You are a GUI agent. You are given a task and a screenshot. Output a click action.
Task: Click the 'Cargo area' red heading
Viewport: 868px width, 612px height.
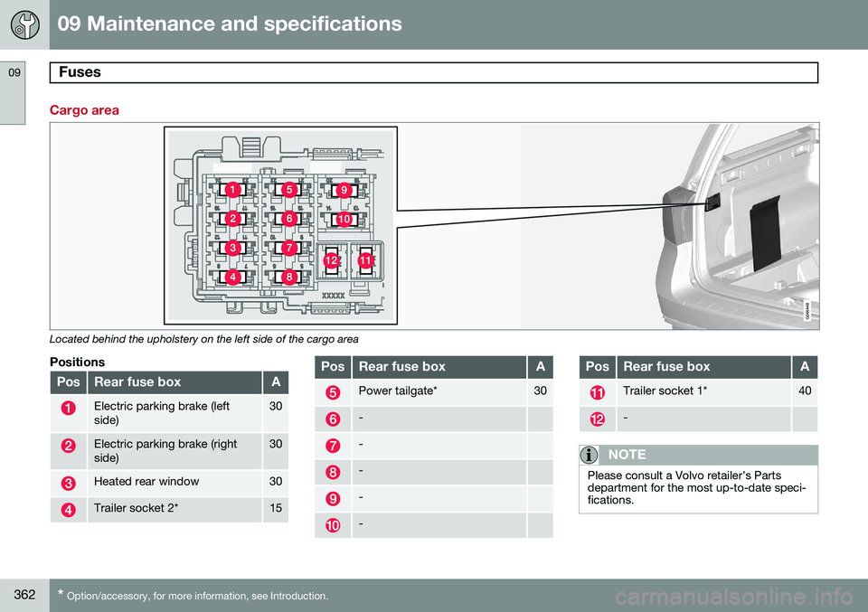pos(84,110)
